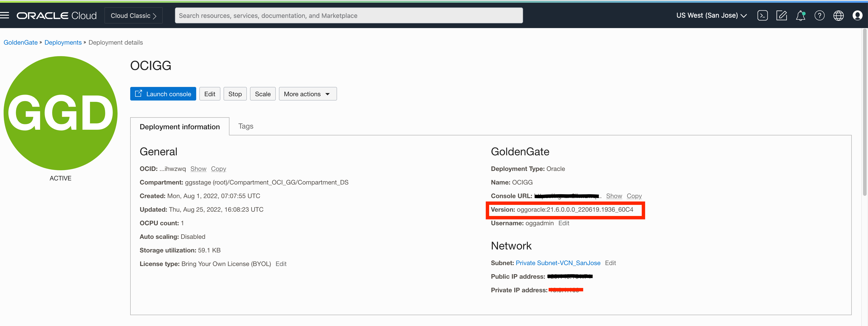Open the Help question-mark icon

[819, 15]
